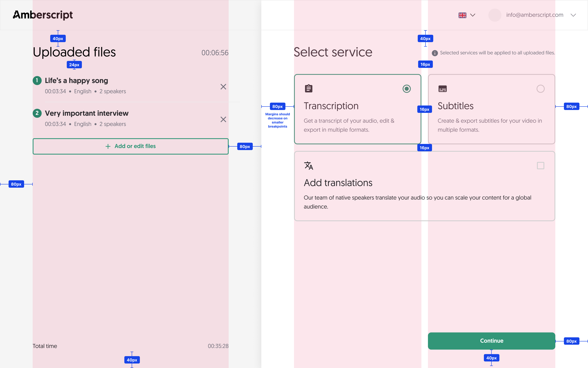Viewport: 588px width, 368px height.
Task: Click the translations language icon
Action: point(308,166)
